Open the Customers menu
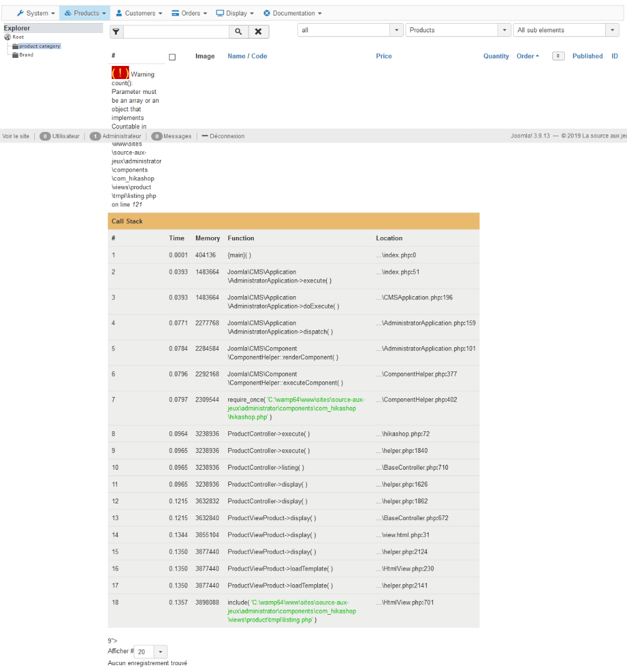 (x=139, y=13)
